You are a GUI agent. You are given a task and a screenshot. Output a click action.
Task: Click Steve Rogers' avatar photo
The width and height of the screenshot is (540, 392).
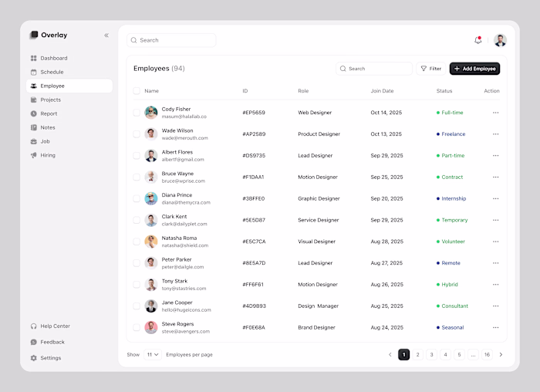151,328
